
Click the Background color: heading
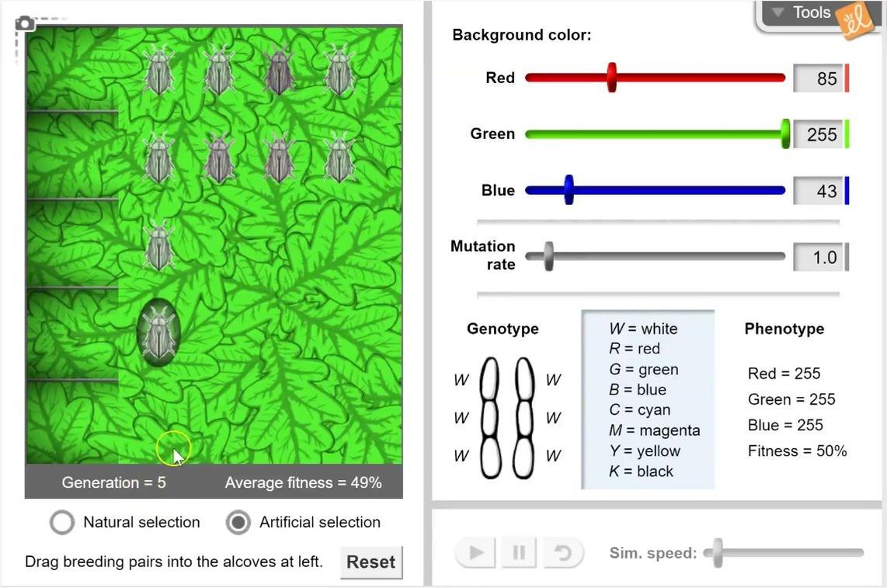(x=522, y=35)
